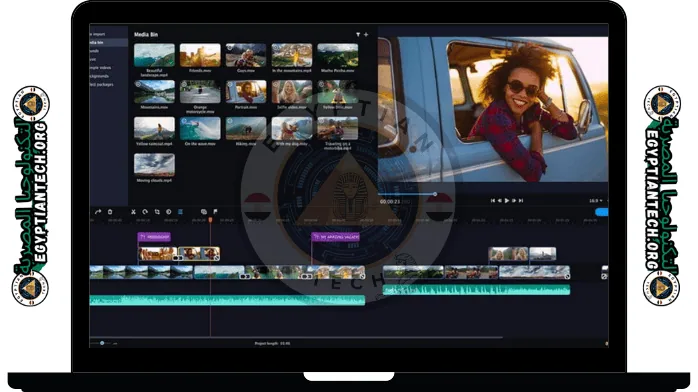This screenshot has height=392, width=698.
Task: Select the Moving clouds.mp4 thumbnail
Action: point(154,166)
